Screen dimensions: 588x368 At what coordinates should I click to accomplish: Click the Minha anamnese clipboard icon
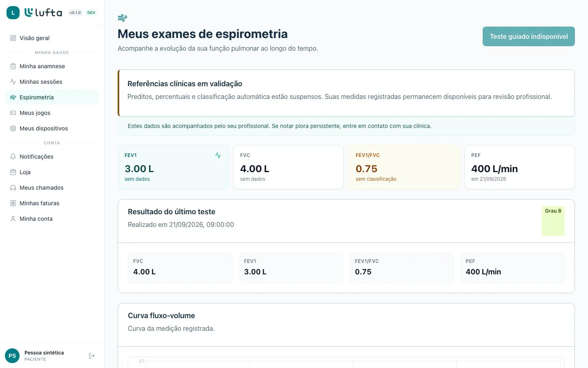[13, 66]
